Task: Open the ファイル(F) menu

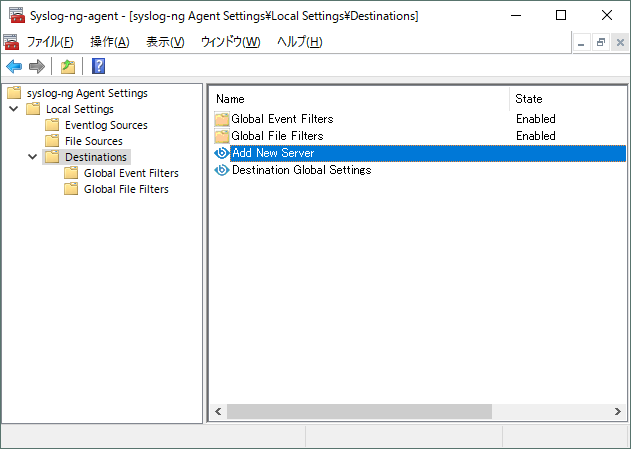Action: coord(50,42)
